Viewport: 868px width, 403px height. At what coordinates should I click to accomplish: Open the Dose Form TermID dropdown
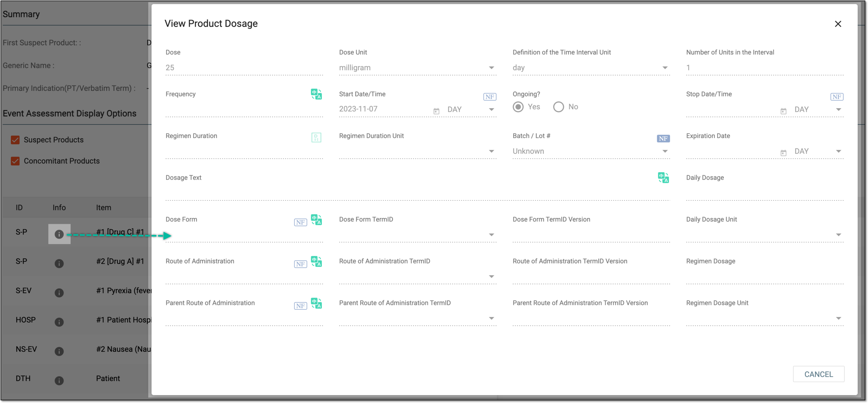point(418,235)
